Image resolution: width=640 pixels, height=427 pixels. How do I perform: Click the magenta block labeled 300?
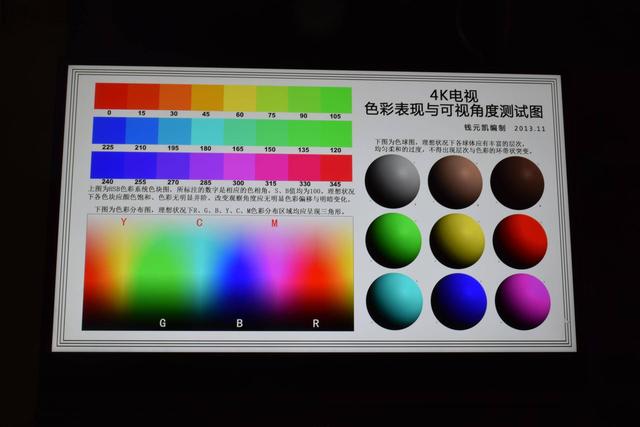click(x=239, y=167)
